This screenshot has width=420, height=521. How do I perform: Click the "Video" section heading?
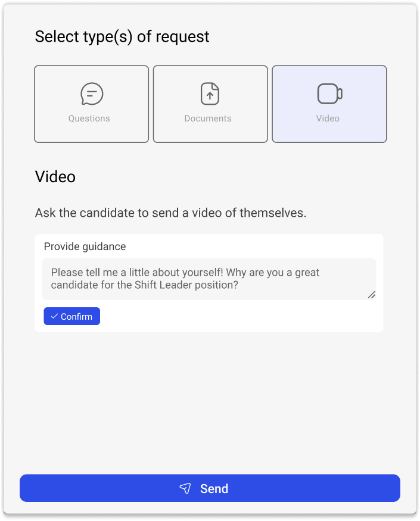click(55, 177)
